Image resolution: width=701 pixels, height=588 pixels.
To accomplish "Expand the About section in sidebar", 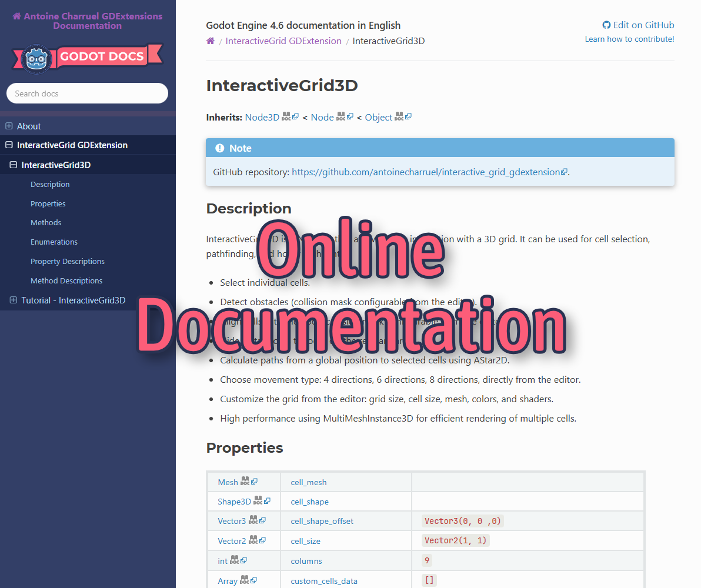I will coord(9,126).
